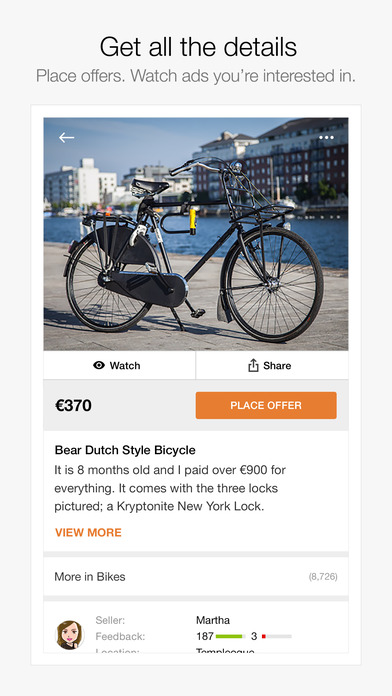Tap the eye icon next to Watch
This screenshot has height=696, width=392.
click(x=99, y=365)
